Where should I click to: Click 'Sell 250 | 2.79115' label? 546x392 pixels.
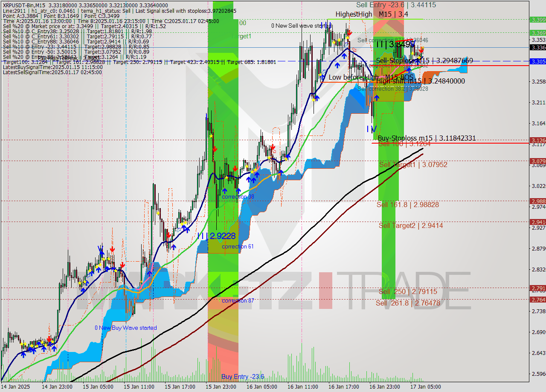point(408,291)
